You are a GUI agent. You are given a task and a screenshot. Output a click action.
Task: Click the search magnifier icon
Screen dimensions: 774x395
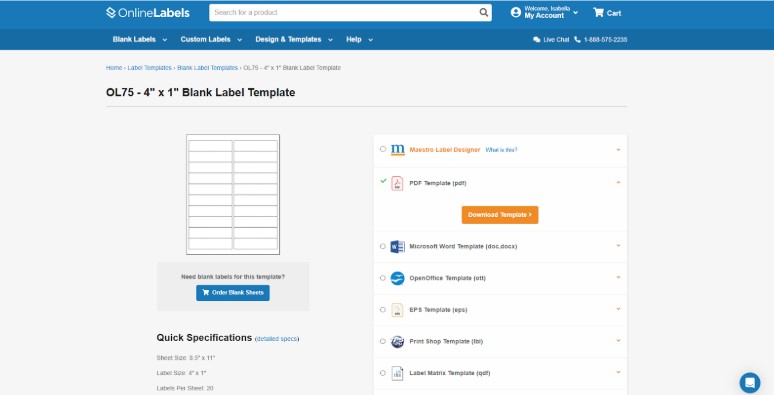click(x=484, y=12)
